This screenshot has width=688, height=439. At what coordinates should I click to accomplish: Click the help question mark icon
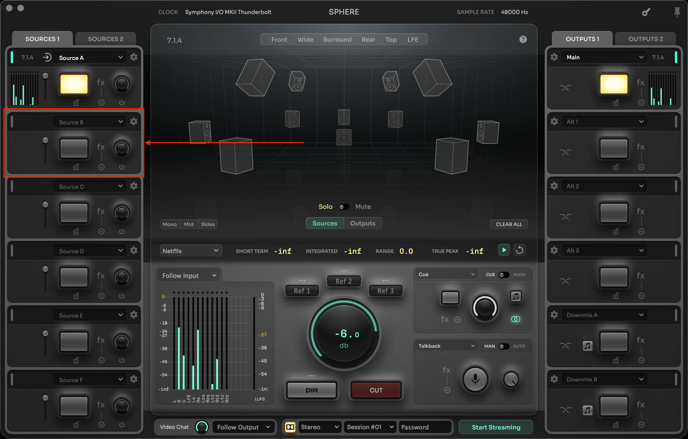pos(523,40)
